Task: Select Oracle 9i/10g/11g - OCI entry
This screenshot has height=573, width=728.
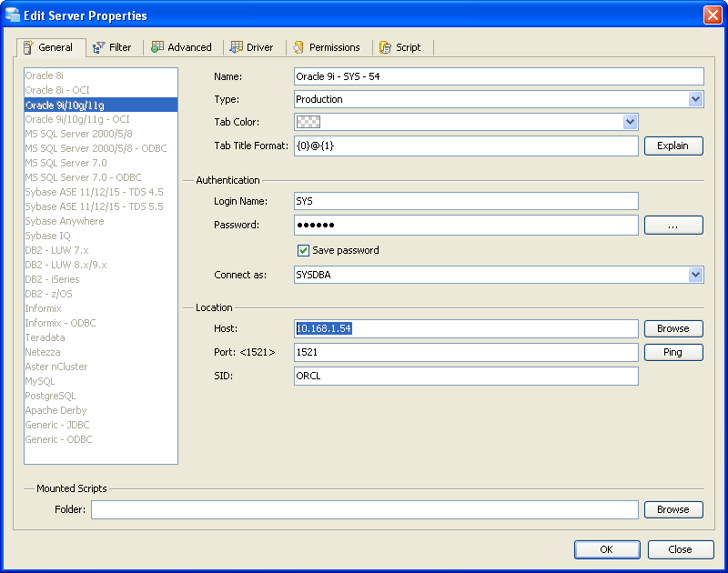Action: tap(101, 119)
